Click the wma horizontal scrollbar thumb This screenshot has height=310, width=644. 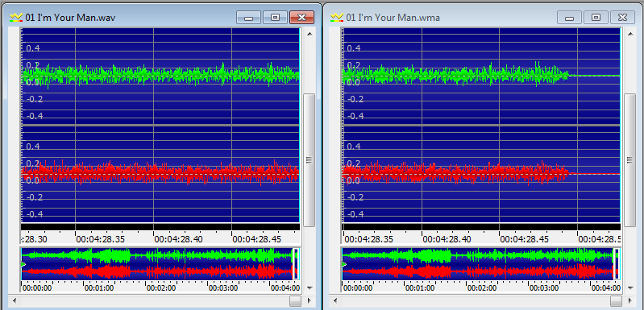(616, 301)
